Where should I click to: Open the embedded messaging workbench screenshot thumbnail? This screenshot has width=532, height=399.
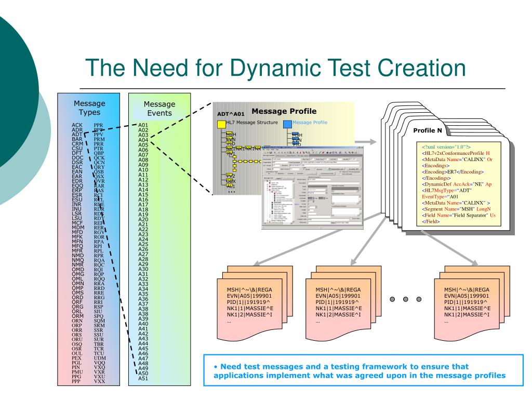(312, 188)
